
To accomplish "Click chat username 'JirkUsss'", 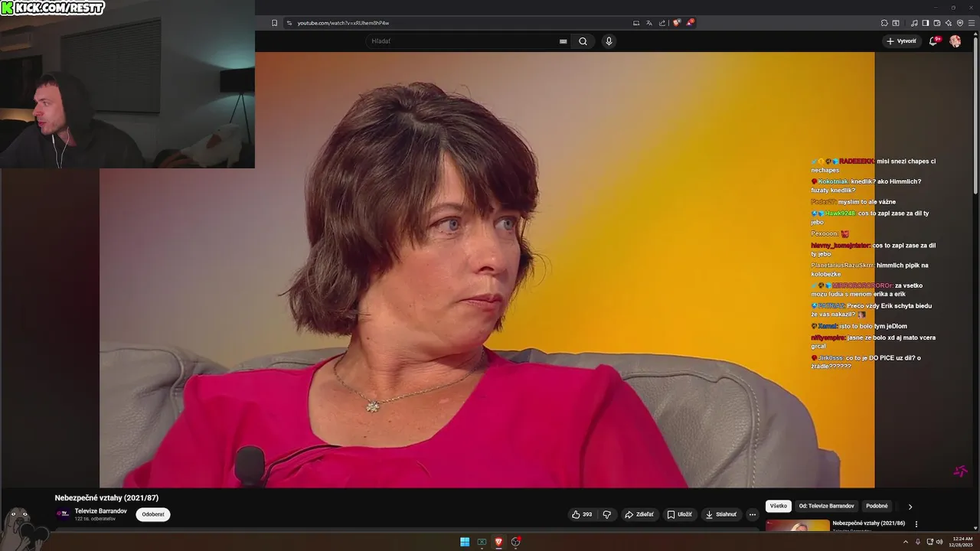I will pos(831,358).
